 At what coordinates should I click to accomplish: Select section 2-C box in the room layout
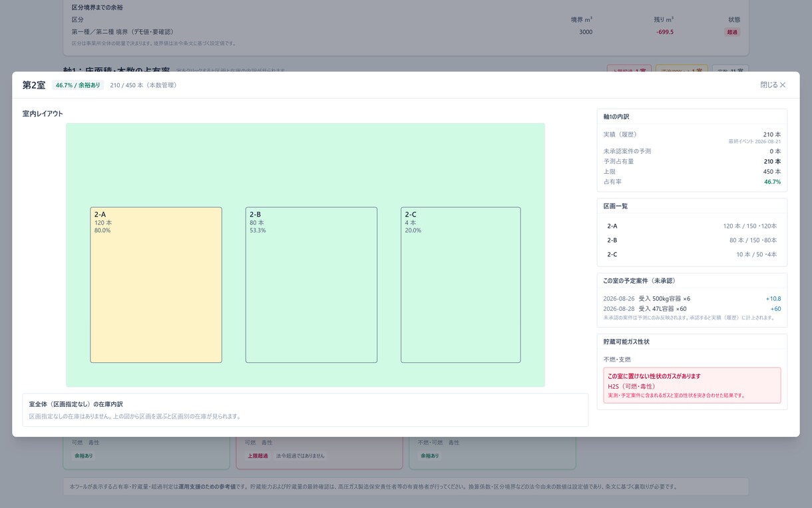pyautogui.click(x=461, y=285)
